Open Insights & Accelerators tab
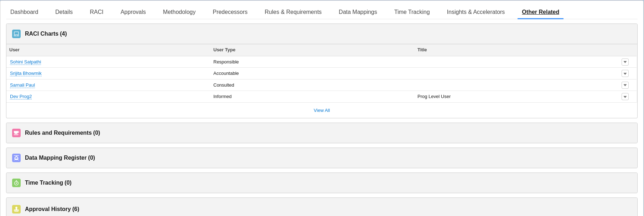 (476, 12)
